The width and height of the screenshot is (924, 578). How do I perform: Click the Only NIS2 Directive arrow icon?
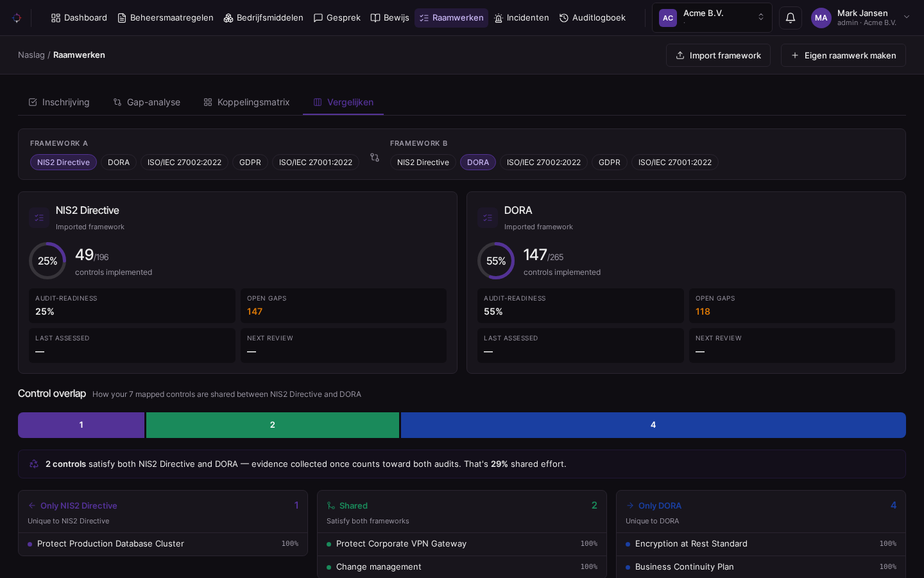click(32, 505)
